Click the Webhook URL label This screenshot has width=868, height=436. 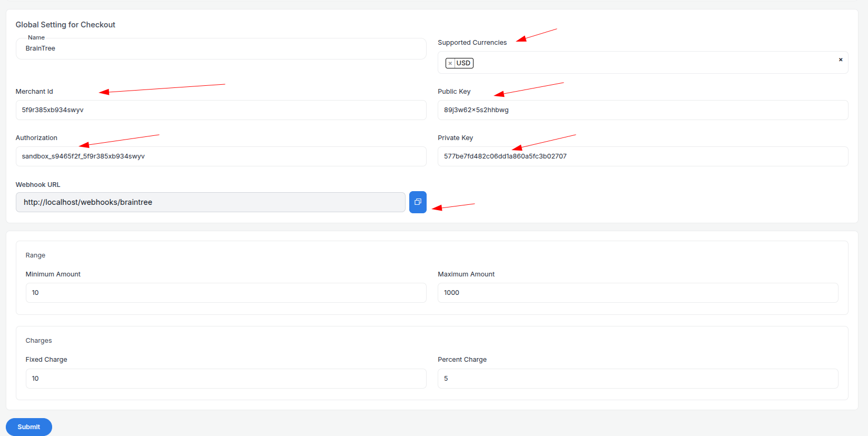(38, 185)
